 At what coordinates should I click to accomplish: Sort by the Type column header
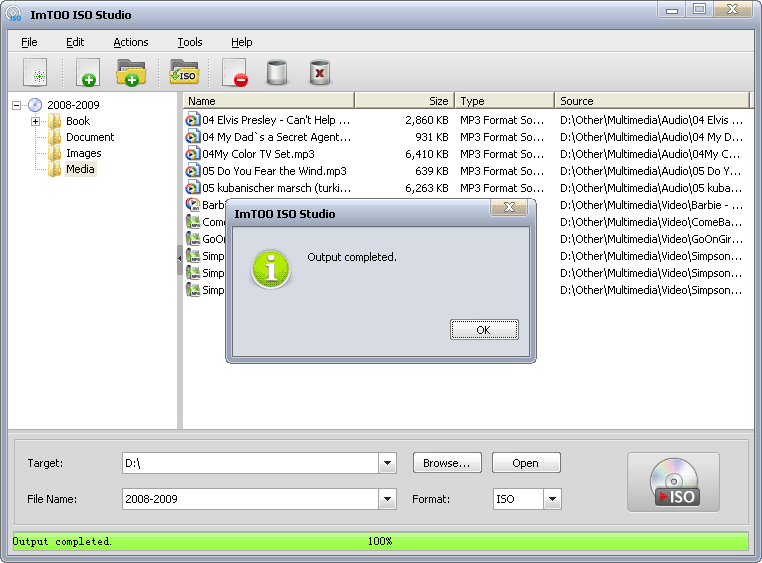(x=504, y=101)
